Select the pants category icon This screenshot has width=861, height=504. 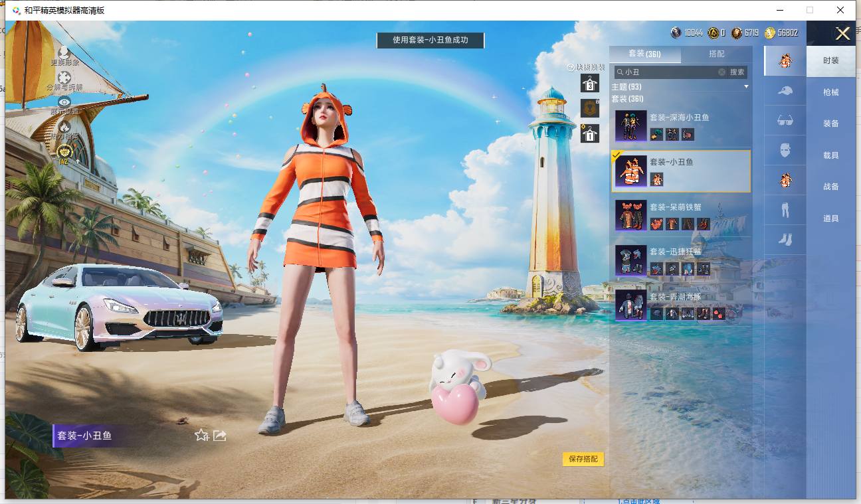click(785, 210)
